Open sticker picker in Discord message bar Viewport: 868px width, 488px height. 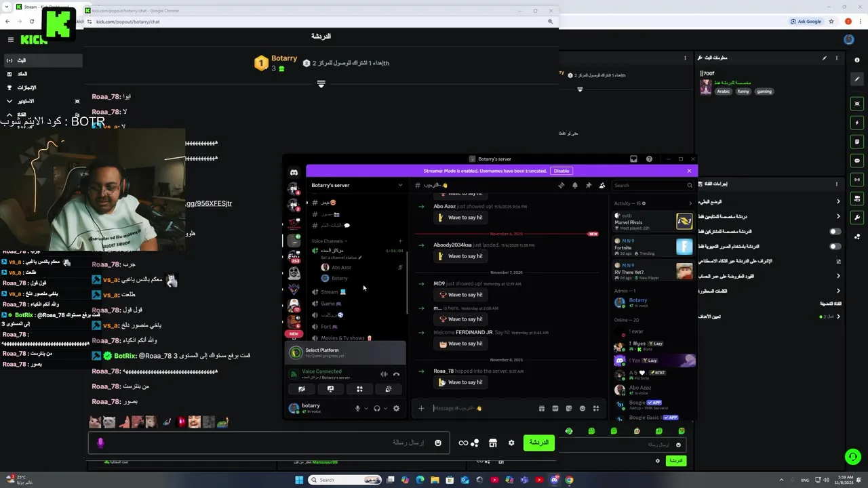pyautogui.click(x=568, y=408)
